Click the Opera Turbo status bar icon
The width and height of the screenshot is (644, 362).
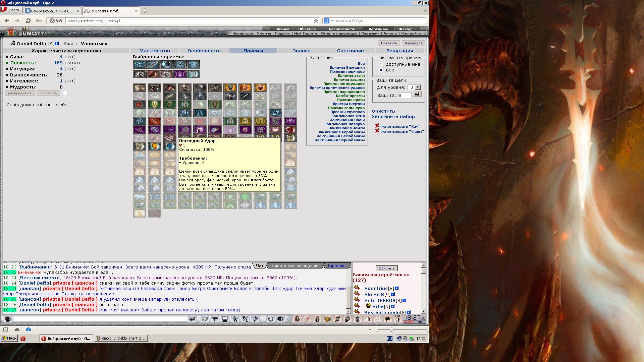29,329
